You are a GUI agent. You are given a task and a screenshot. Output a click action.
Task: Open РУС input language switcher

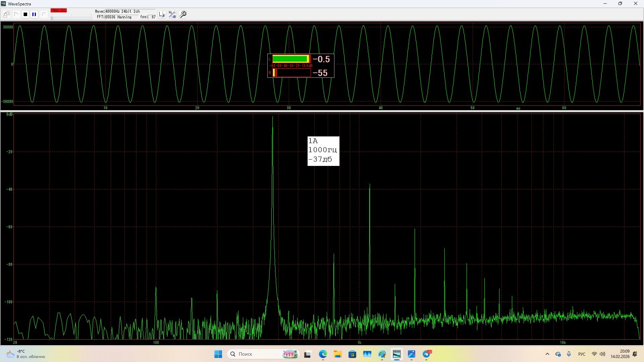(582, 354)
